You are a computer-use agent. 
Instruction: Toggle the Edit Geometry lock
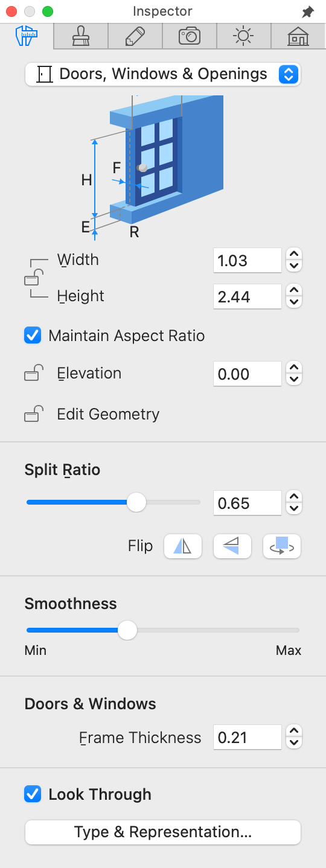[x=33, y=414]
